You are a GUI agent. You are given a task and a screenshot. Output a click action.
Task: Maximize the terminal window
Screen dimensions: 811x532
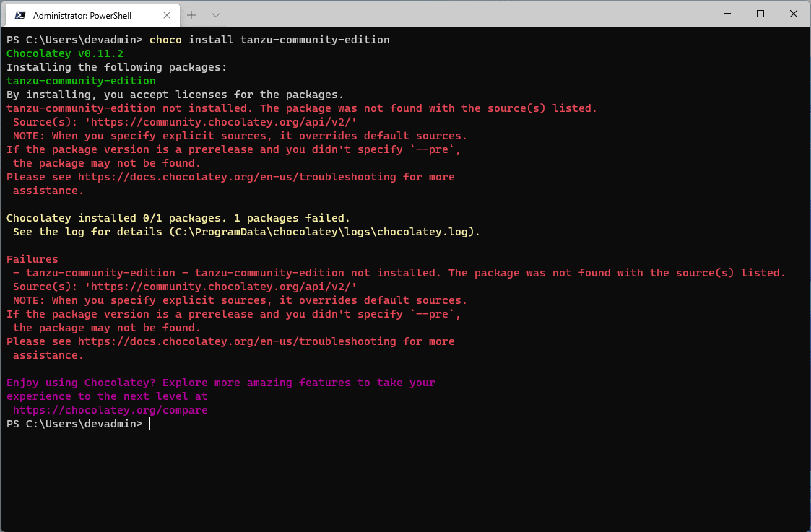(760, 14)
